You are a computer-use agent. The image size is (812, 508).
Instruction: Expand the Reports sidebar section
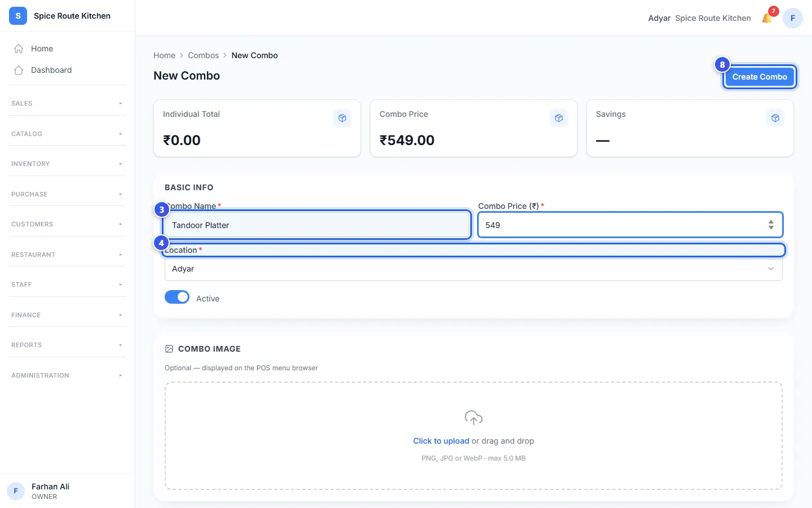point(68,345)
